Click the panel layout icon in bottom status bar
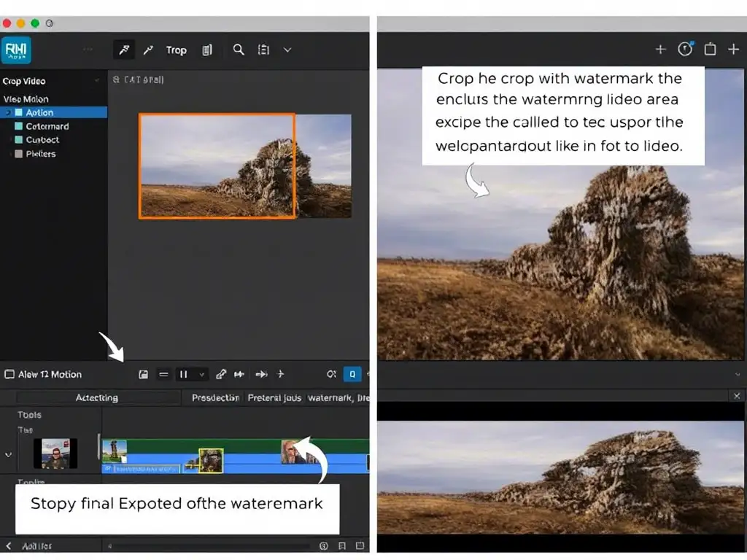 coord(360,546)
